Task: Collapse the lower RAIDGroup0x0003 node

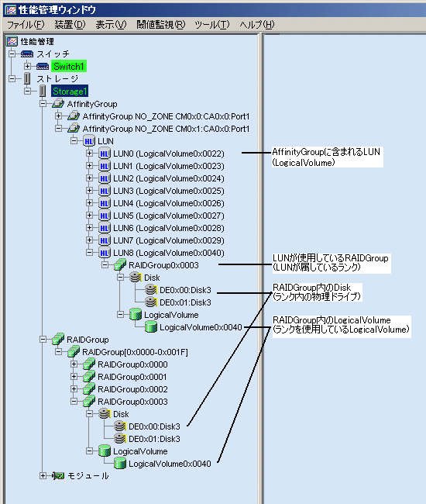Action: pyautogui.click(x=74, y=402)
